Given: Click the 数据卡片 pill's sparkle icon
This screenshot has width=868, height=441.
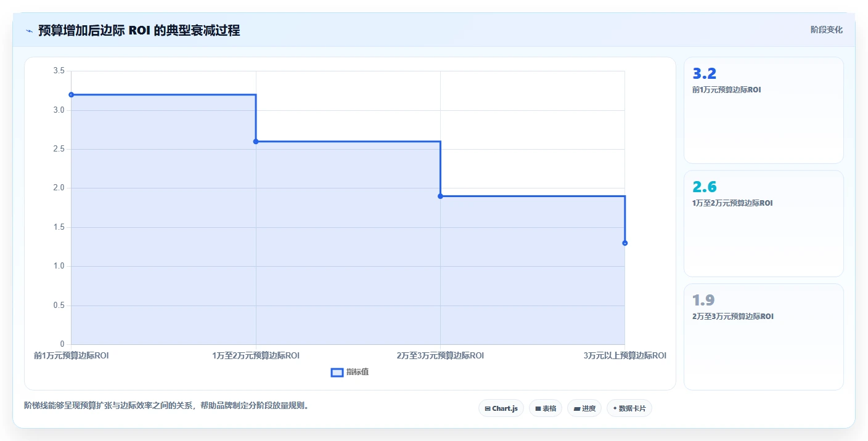Looking at the screenshot, I should pyautogui.click(x=615, y=408).
